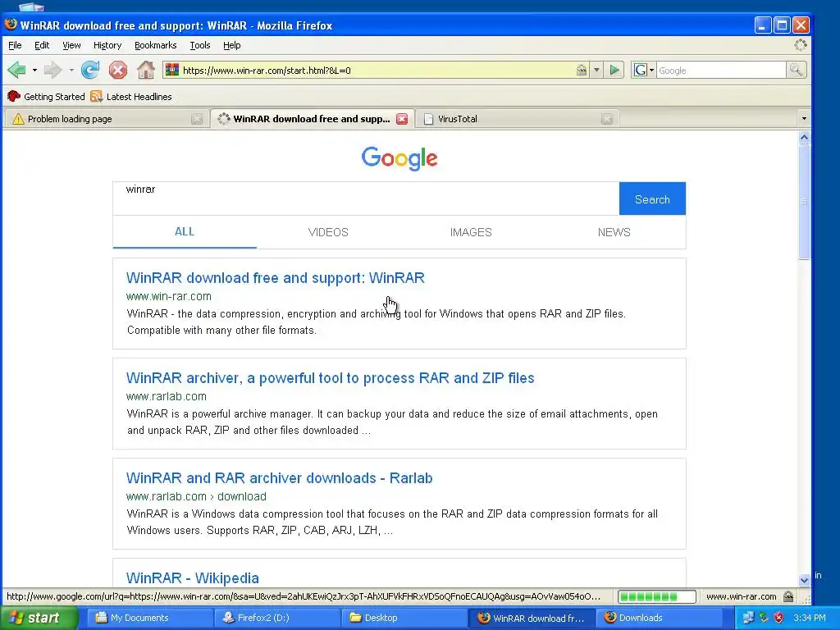Open WinRAR archiver powerful tool link
840x630 pixels.
(330, 377)
